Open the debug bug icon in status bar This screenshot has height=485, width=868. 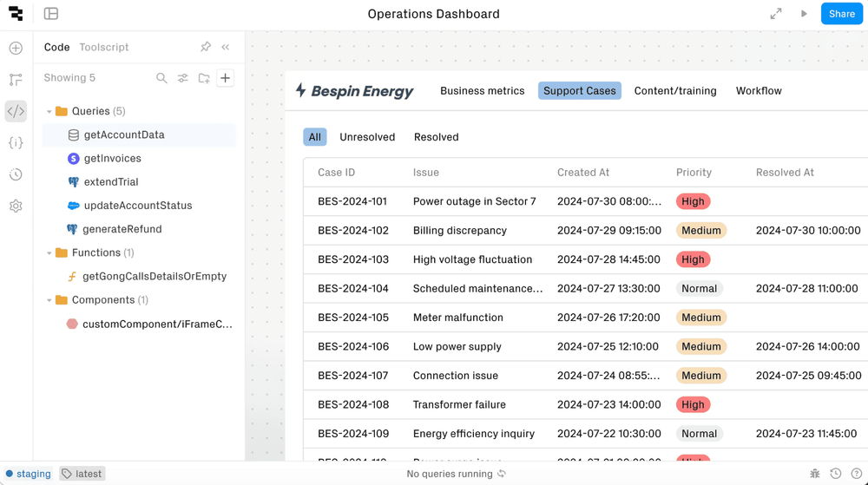[815, 474]
